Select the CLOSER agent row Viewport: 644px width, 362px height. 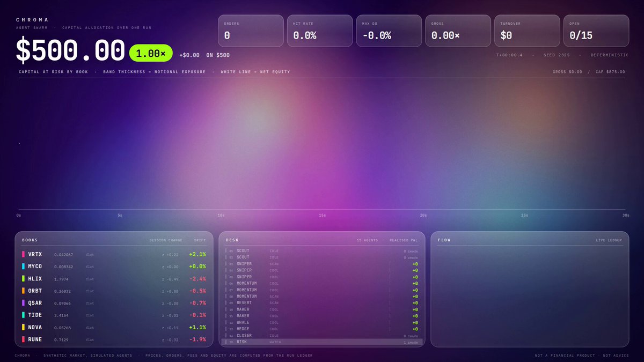click(322, 336)
